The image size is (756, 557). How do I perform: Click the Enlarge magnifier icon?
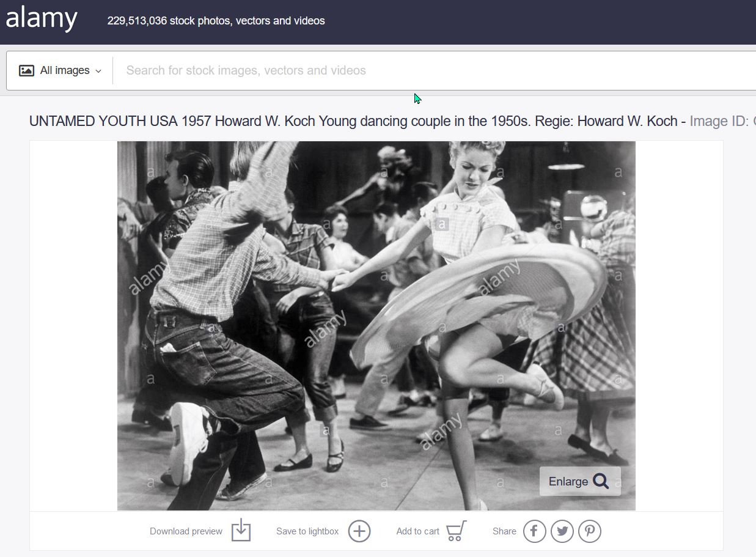[601, 481]
